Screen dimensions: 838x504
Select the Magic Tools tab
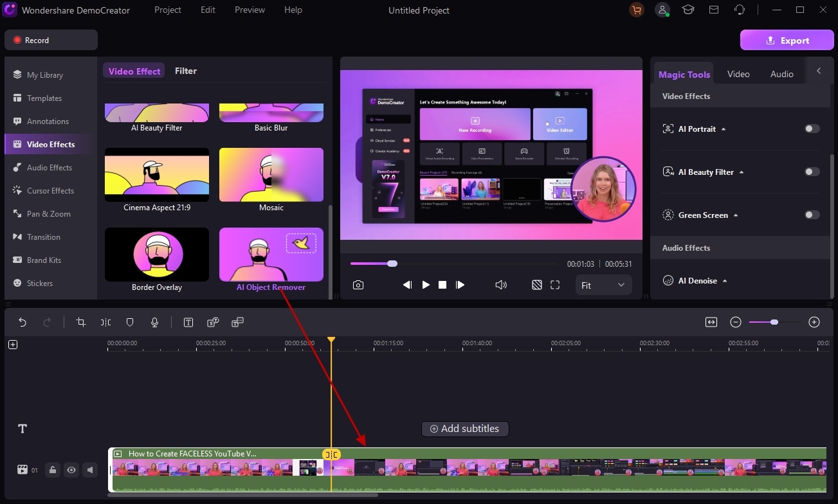684,74
